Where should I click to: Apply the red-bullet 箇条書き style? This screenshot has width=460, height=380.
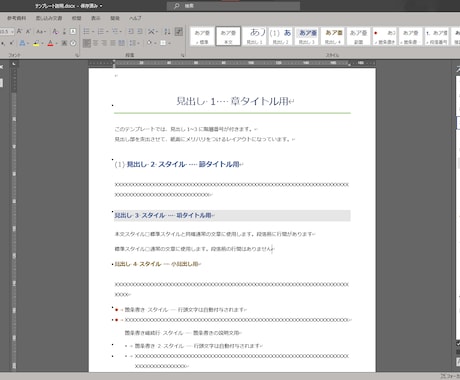pos(385,36)
